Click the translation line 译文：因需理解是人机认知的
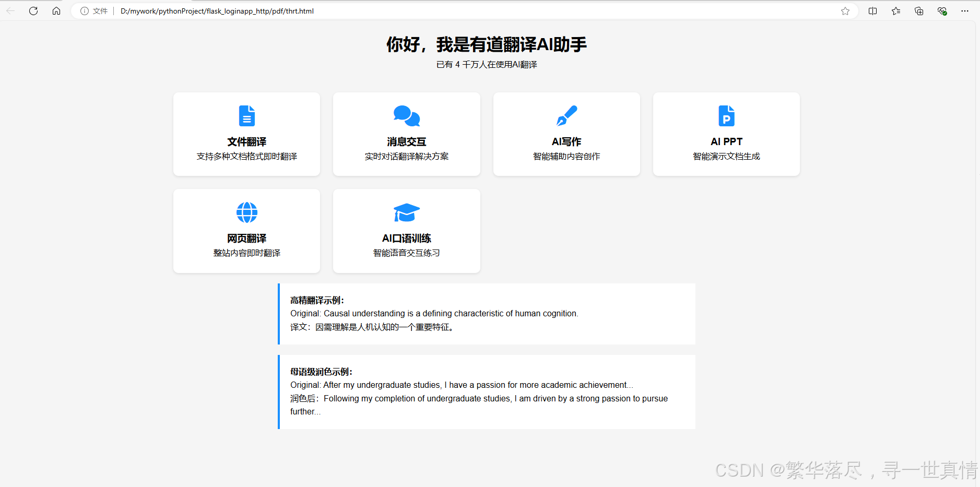This screenshot has height=487, width=980. tap(374, 327)
